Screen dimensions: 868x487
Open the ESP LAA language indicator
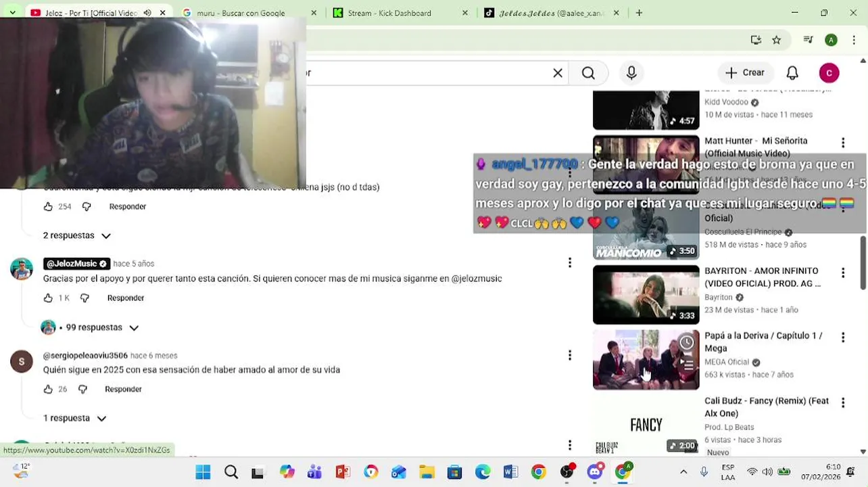(x=728, y=472)
